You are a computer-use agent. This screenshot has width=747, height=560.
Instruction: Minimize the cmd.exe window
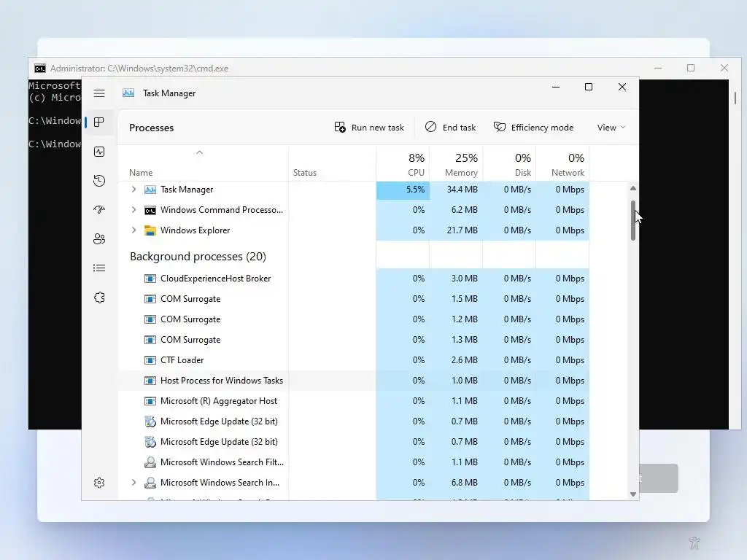coord(658,68)
